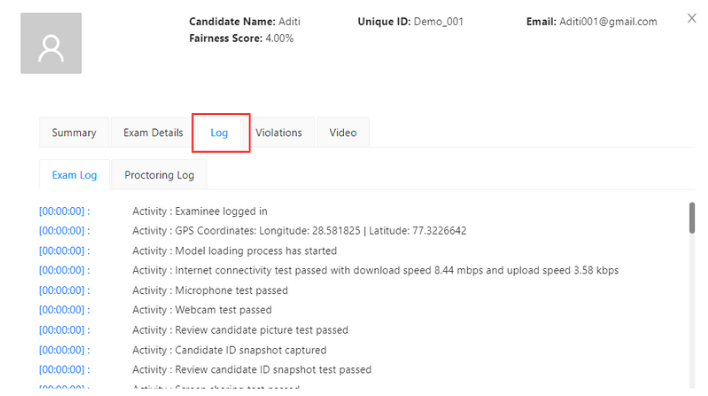Click timestamp for Model loading process entry
This screenshot has height=396, width=708.
(65, 251)
